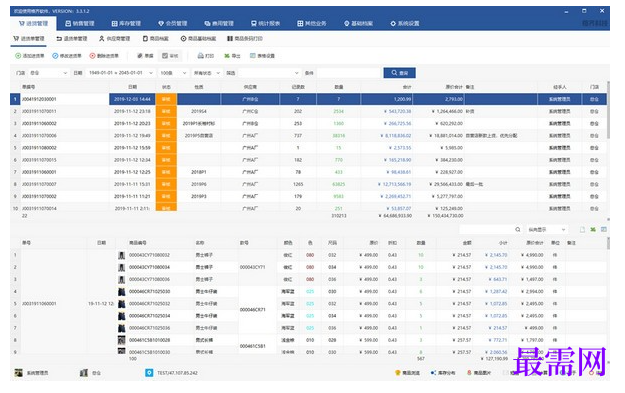The image size is (625, 393).
Task: Click the 审核 approve toolbar button
Action: pos(170,56)
